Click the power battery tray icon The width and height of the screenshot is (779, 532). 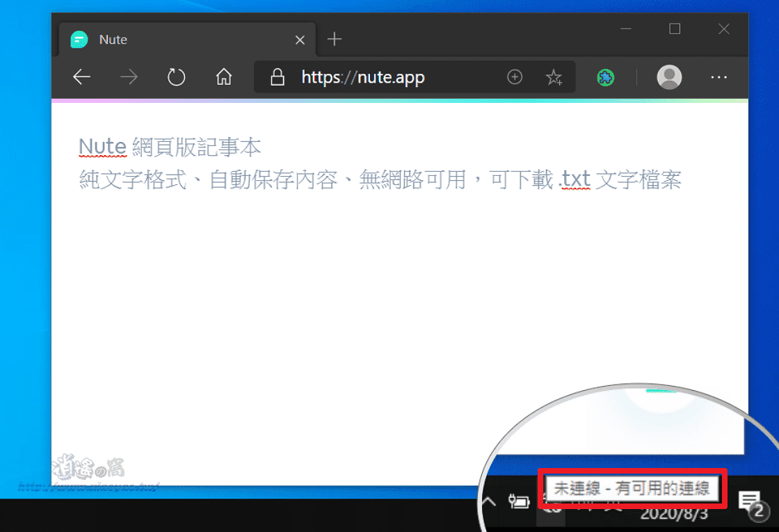519,501
